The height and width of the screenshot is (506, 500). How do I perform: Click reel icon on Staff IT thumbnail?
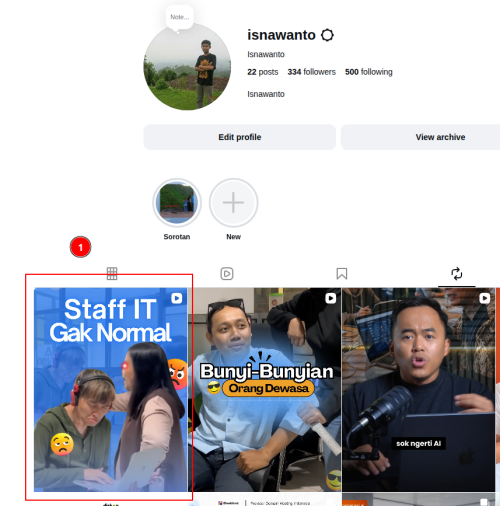pyautogui.click(x=177, y=298)
